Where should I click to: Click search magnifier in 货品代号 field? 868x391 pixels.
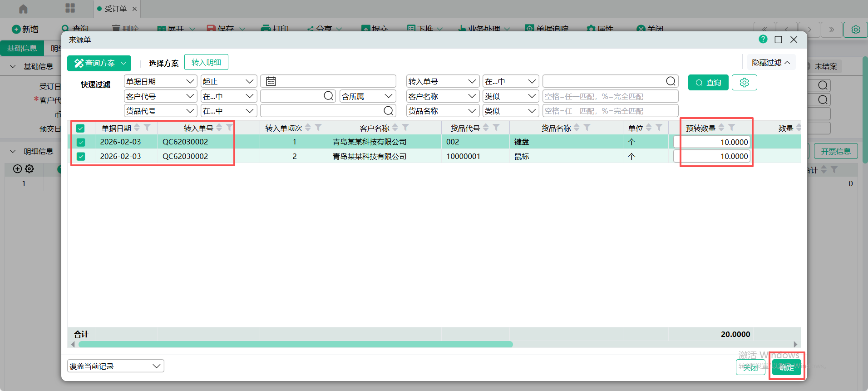click(x=388, y=111)
